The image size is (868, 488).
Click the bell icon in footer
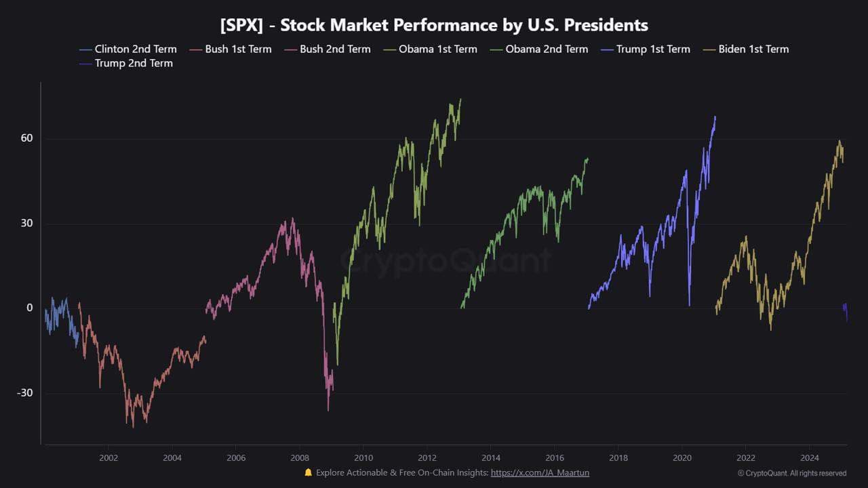pyautogui.click(x=309, y=472)
